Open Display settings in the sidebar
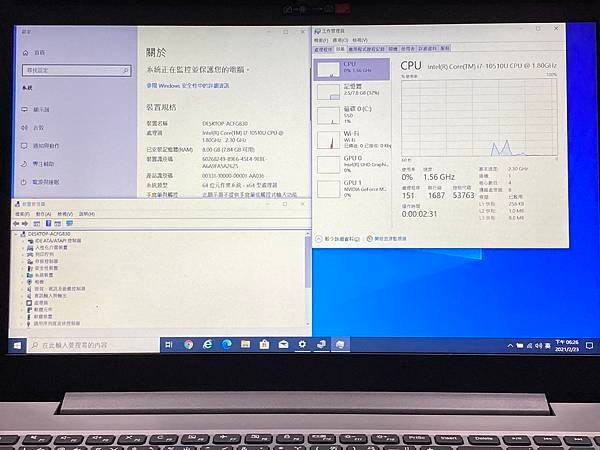The width and height of the screenshot is (600, 450). [x=36, y=109]
